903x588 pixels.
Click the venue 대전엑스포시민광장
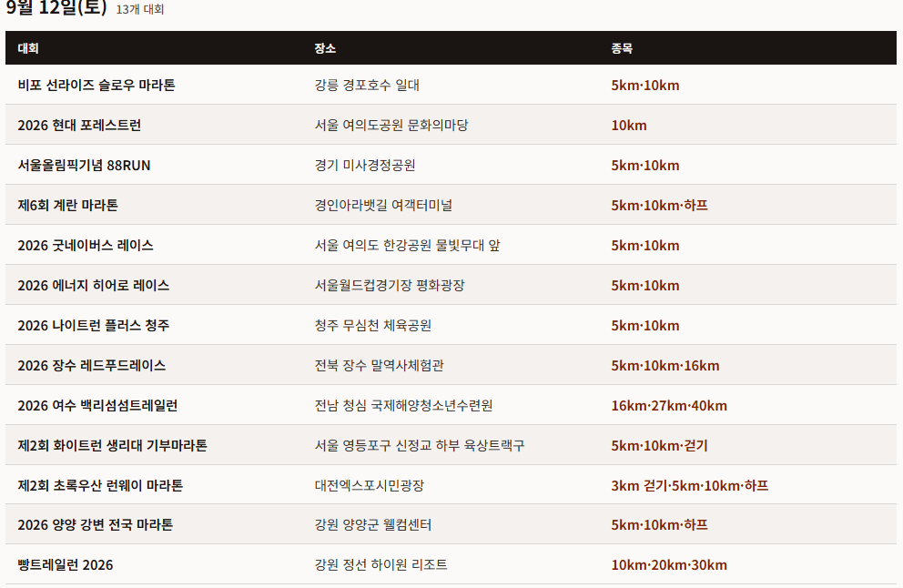[370, 485]
